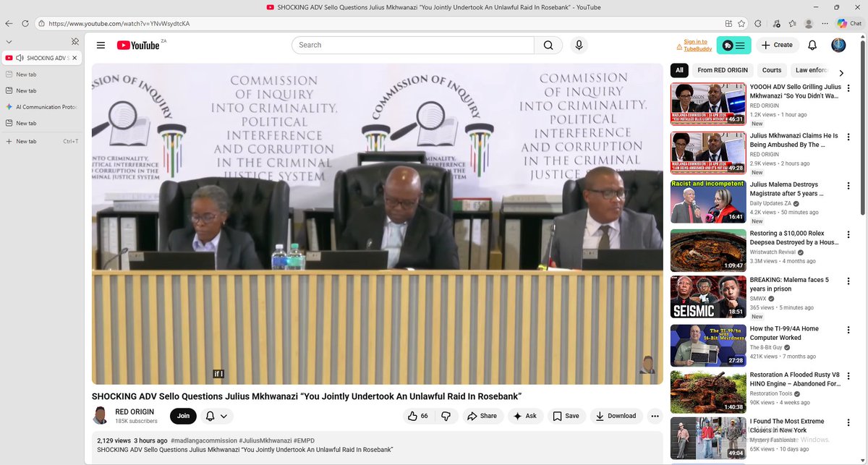The height and width of the screenshot is (465, 868).
Task: Download the video
Action: 616,416
